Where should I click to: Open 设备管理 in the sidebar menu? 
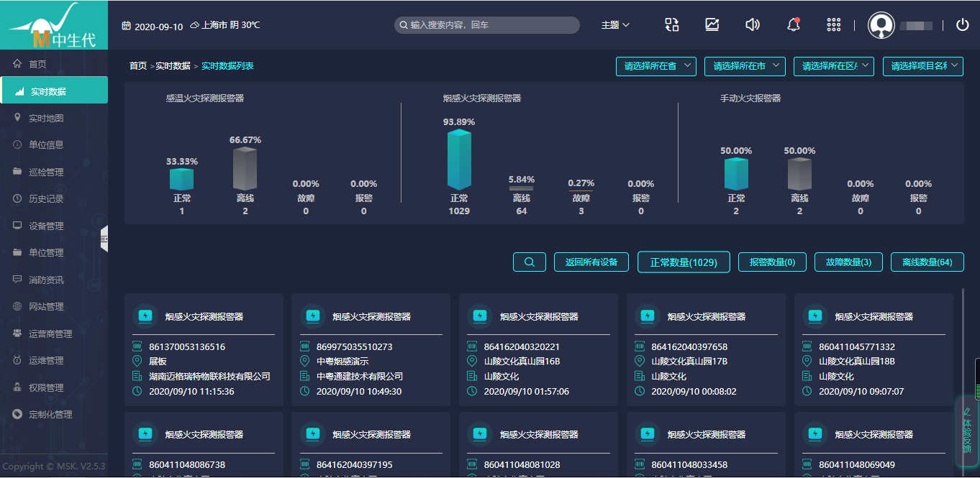[x=46, y=226]
